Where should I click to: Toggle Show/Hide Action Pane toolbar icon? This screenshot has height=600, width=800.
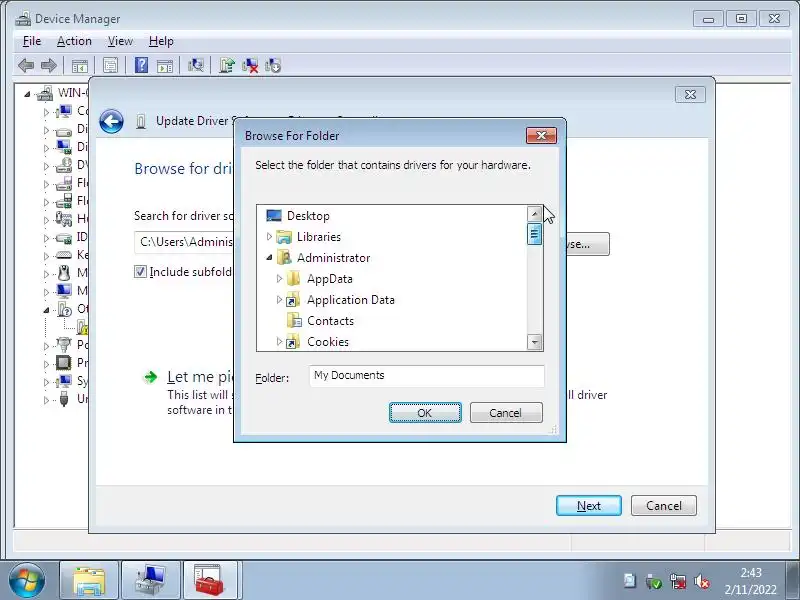[165, 66]
